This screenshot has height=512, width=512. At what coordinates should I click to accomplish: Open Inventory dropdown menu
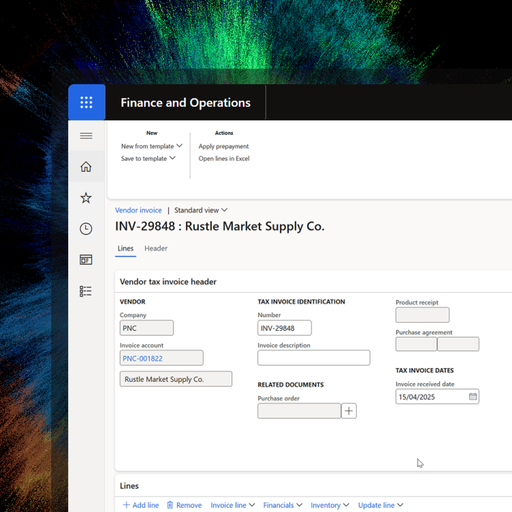coord(330,505)
